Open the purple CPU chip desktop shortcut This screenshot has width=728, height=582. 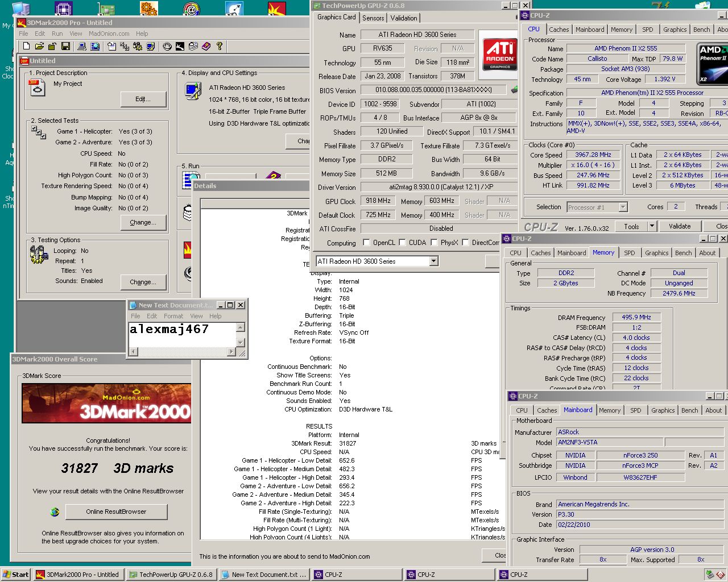[x=63, y=7]
